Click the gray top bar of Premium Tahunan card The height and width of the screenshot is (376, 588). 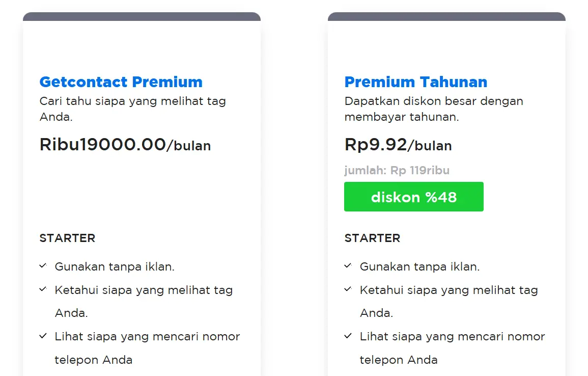446,17
